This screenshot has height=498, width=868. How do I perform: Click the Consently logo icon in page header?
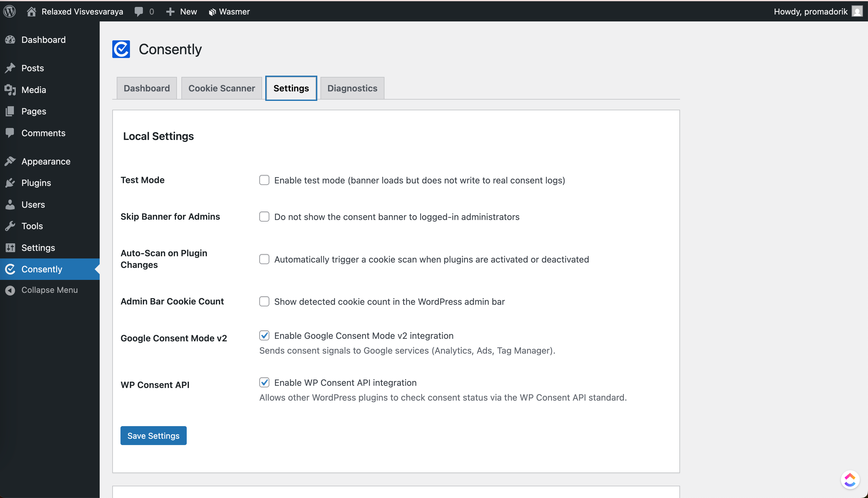pos(121,49)
